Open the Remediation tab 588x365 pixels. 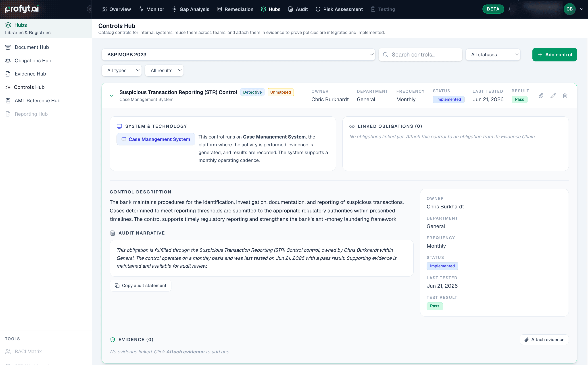(235, 9)
